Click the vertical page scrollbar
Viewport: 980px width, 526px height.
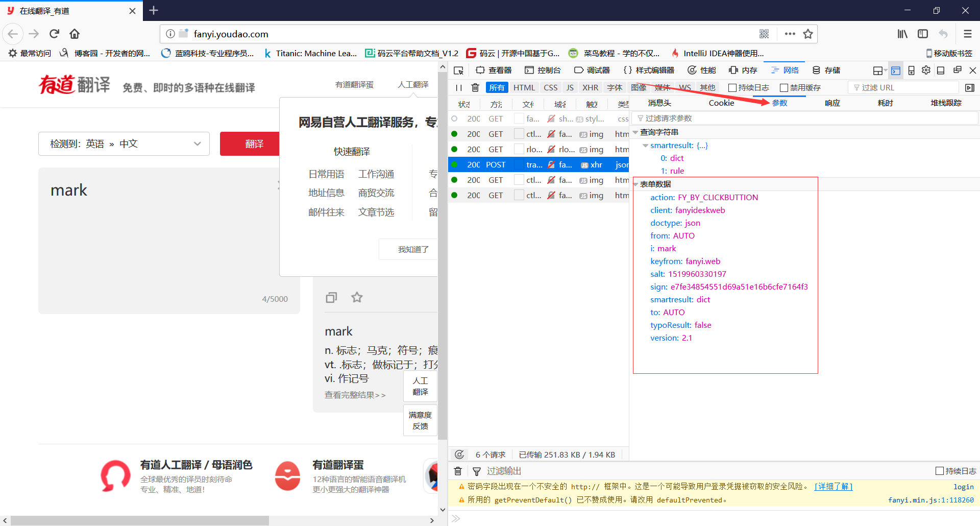click(x=443, y=255)
